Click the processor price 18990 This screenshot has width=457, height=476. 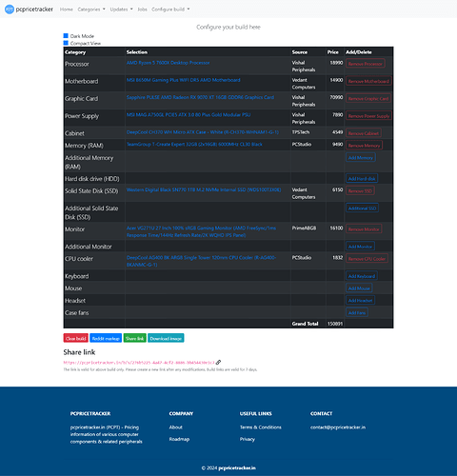[336, 63]
